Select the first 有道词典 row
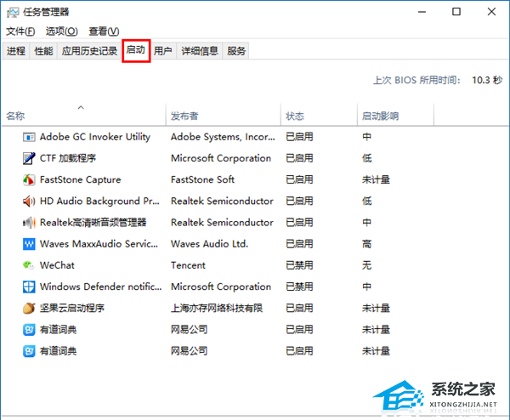510x420 pixels. tap(58, 329)
